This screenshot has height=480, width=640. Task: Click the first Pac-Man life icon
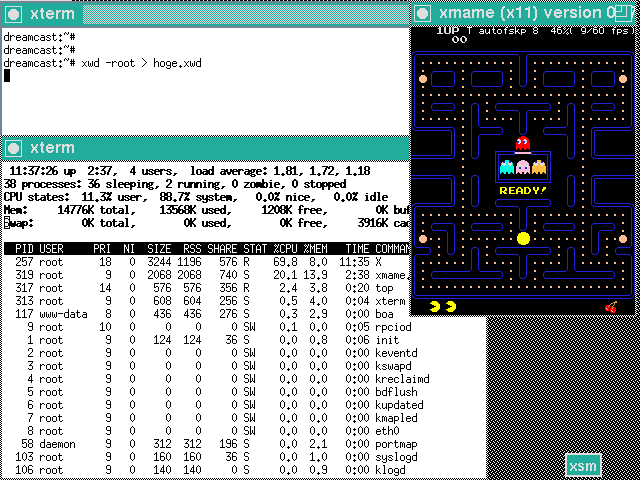click(x=435, y=307)
